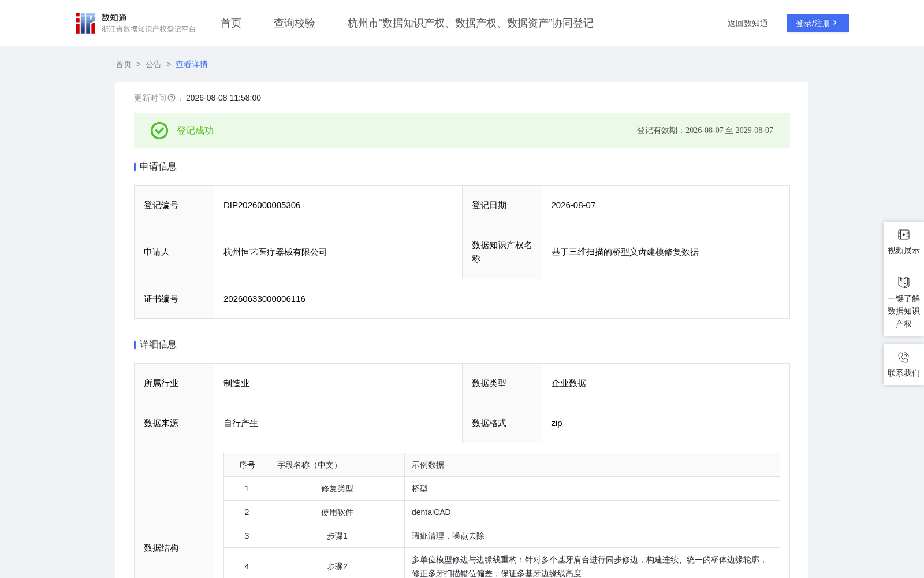
Task: Open 一键了解数据知识产权 guide icon
Action: point(904,283)
